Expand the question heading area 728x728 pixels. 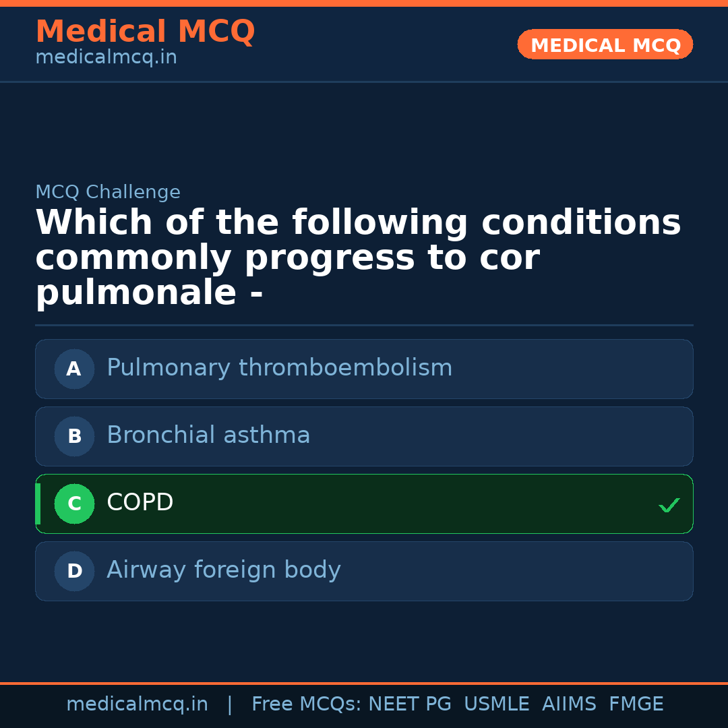pyautogui.click(x=357, y=256)
